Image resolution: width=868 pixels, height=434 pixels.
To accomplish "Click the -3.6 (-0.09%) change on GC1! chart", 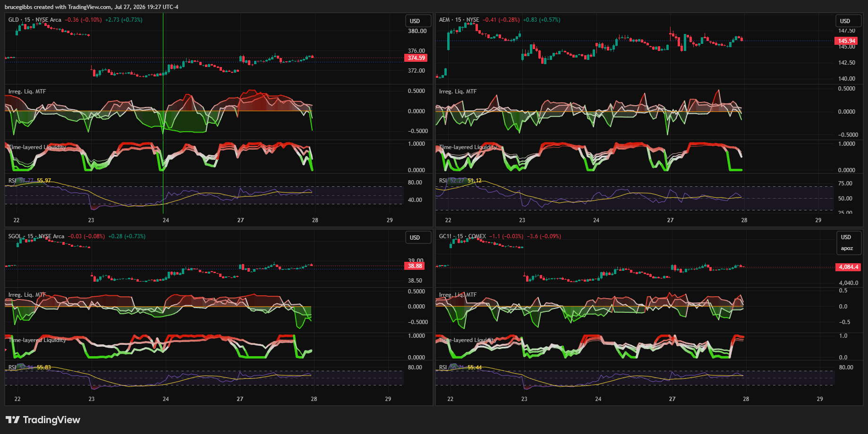I will point(544,236).
